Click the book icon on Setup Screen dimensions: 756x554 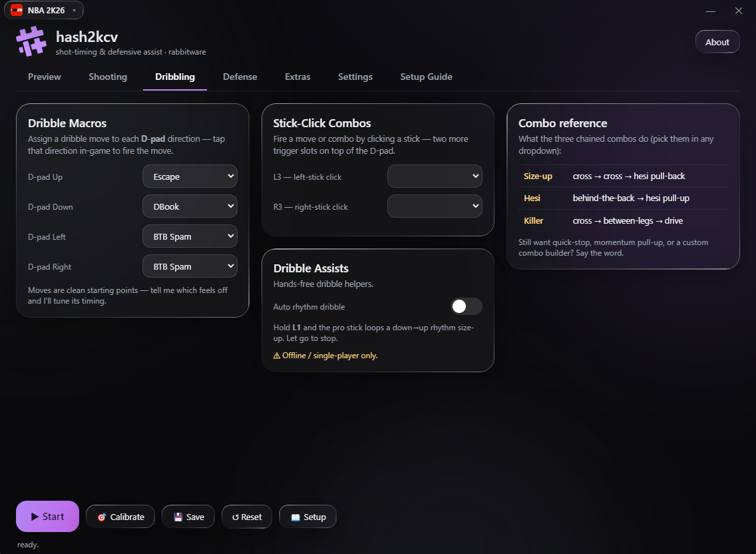coord(295,517)
